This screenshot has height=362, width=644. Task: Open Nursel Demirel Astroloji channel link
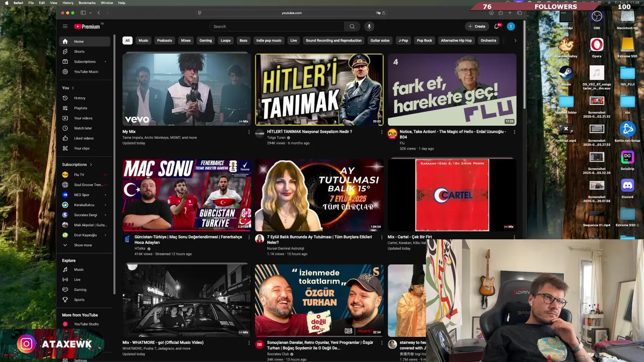point(286,248)
